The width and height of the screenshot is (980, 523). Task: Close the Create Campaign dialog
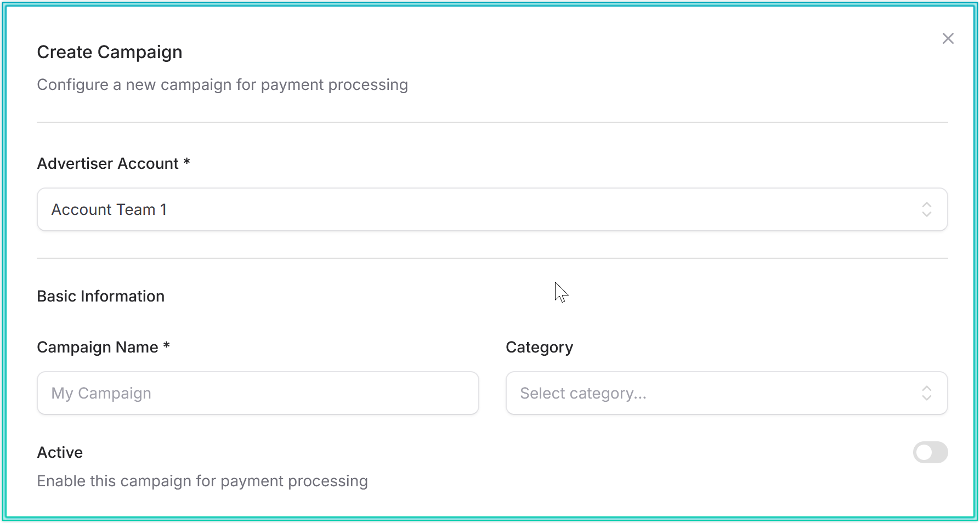[948, 38]
